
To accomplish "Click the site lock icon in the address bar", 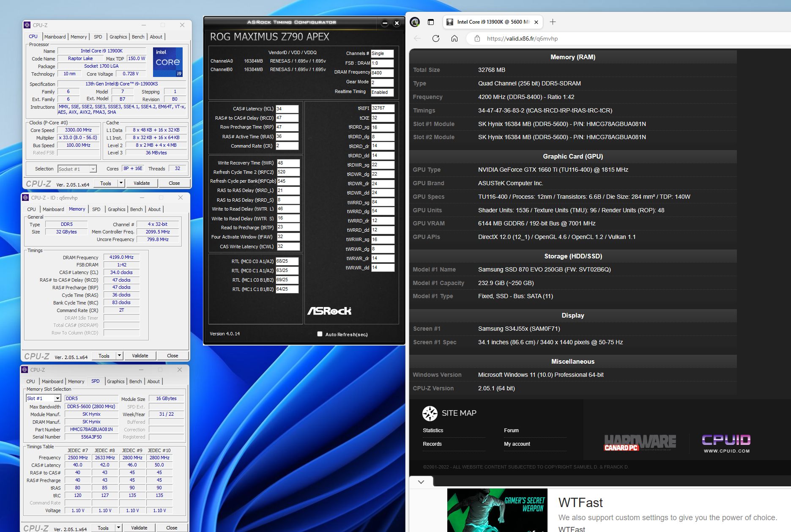I will pos(477,38).
